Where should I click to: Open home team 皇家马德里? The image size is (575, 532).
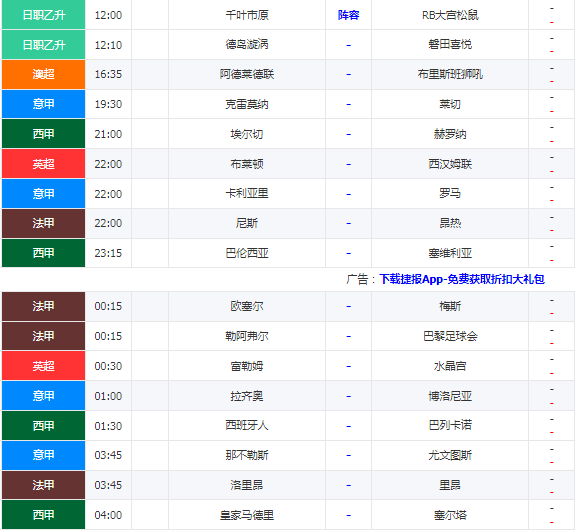247,516
